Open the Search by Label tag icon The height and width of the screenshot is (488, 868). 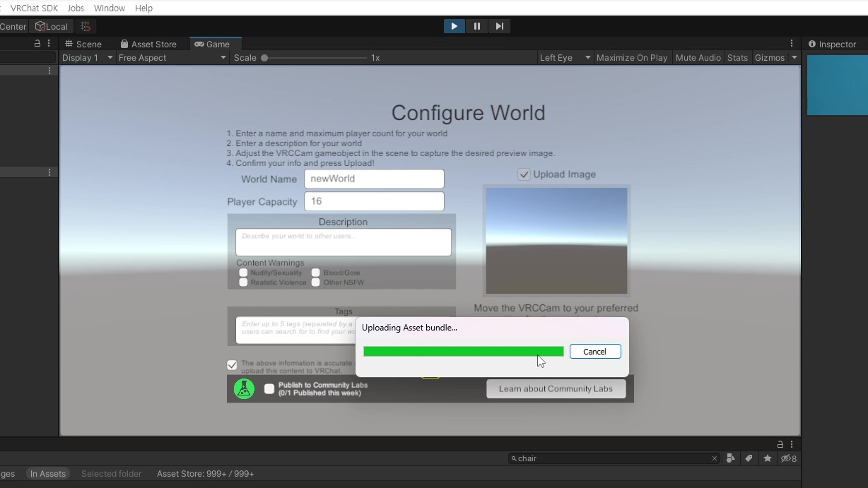click(749, 458)
